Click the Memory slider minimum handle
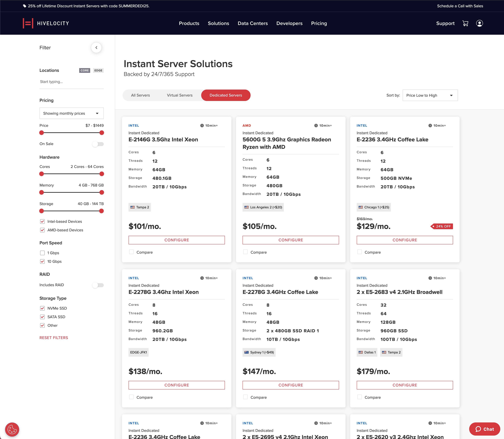The height and width of the screenshot is (439, 504). pos(42,193)
